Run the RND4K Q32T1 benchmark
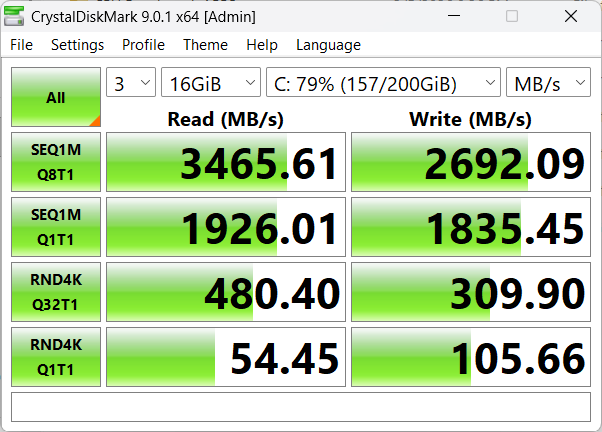The image size is (602, 432). (x=56, y=291)
